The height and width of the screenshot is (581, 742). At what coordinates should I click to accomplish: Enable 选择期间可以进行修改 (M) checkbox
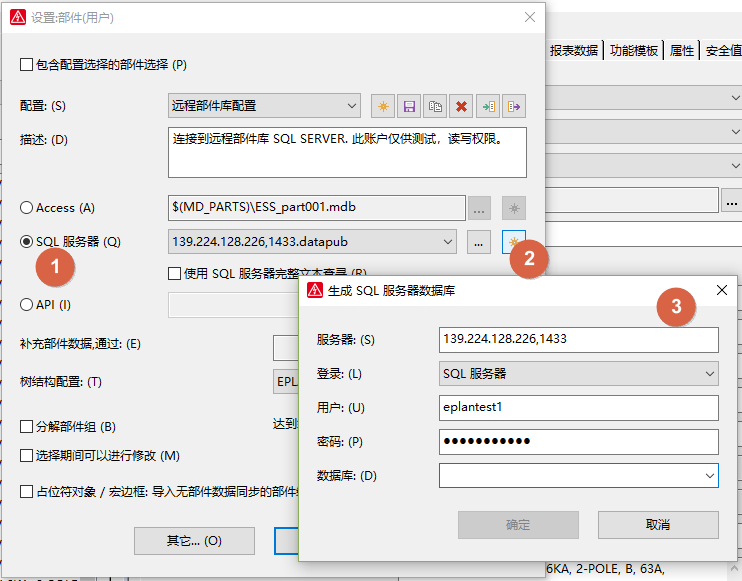click(x=26, y=456)
